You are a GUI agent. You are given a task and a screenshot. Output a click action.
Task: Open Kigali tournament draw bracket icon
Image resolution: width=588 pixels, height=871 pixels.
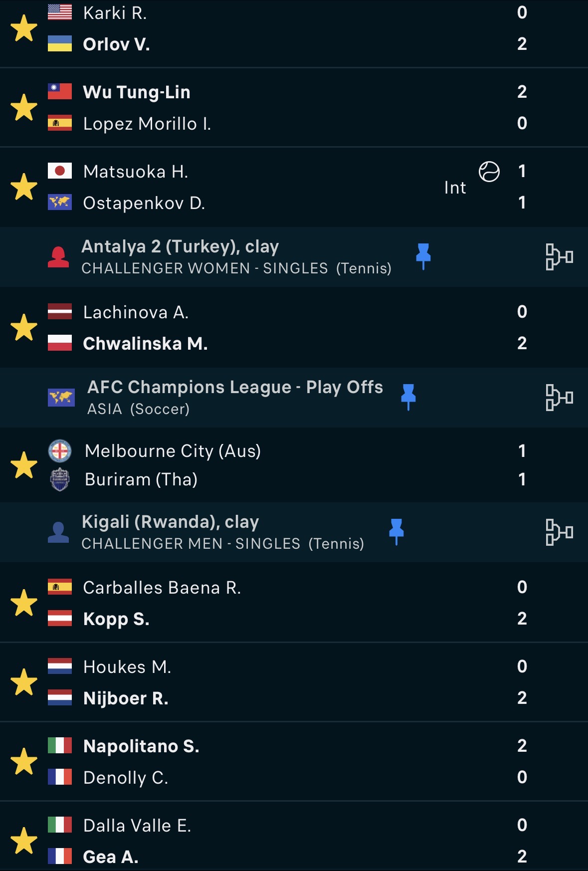(x=559, y=532)
